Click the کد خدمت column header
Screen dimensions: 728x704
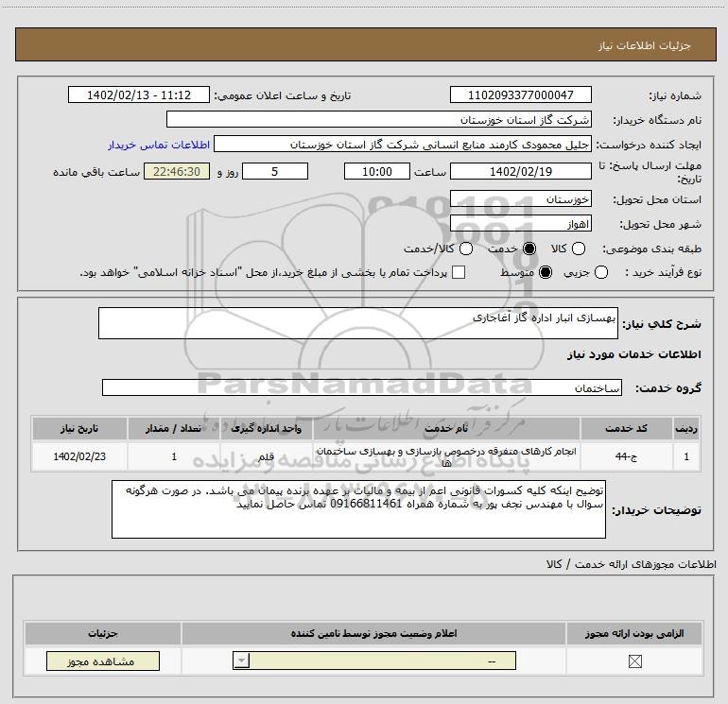tap(626, 429)
